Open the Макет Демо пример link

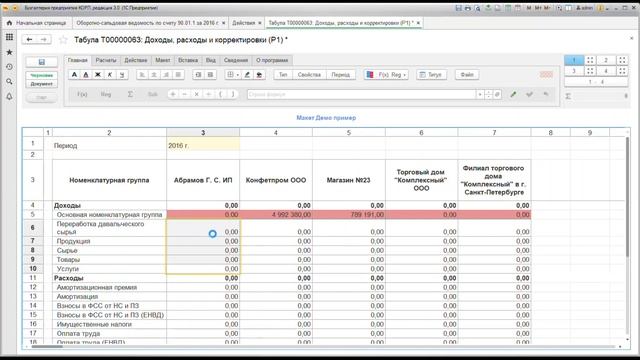coord(326,118)
